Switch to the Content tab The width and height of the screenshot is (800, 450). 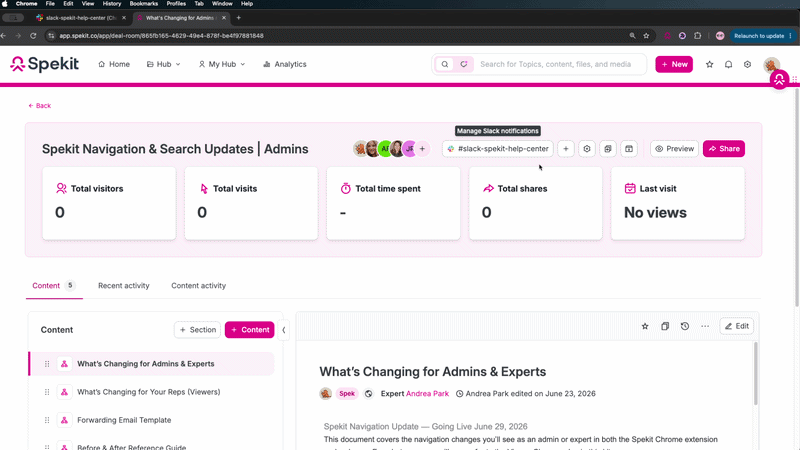click(54, 286)
